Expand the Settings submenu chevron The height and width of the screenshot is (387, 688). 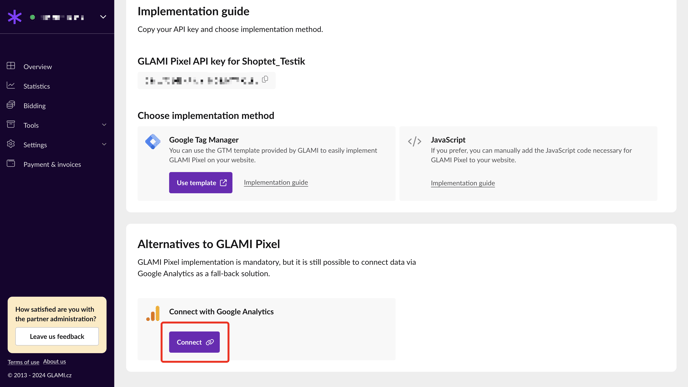pos(104,144)
